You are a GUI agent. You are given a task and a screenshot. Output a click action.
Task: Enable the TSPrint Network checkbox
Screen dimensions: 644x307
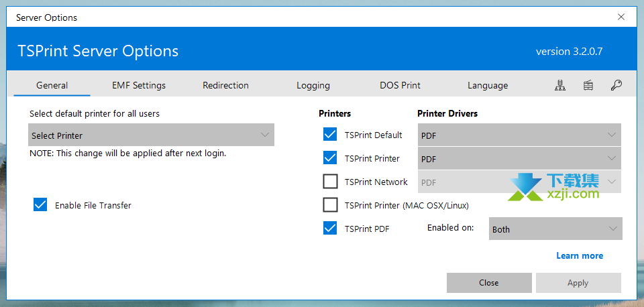[330, 182]
